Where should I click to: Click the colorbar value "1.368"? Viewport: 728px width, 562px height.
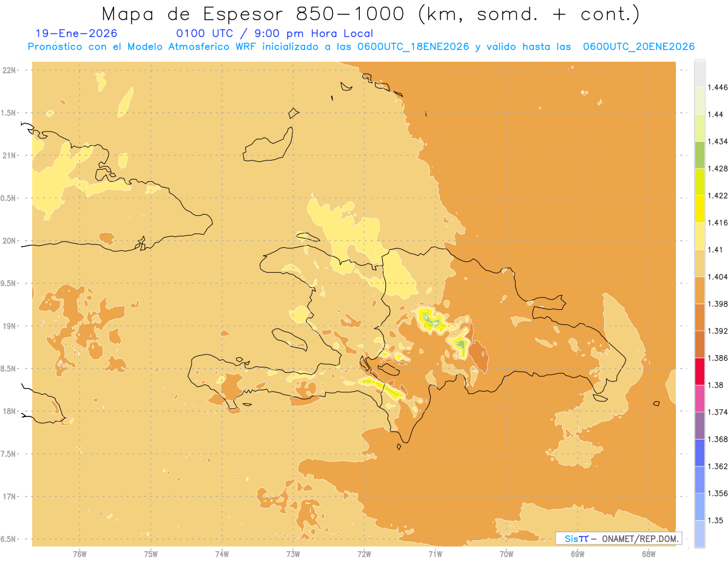point(717,440)
